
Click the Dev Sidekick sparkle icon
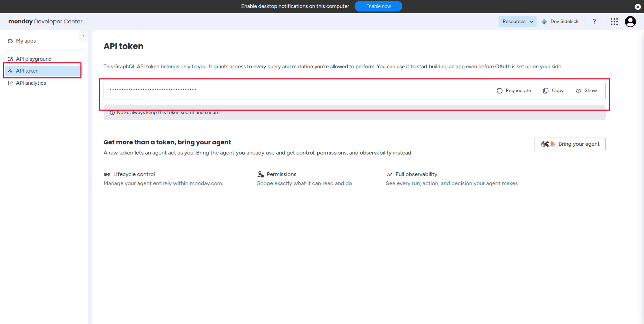(x=544, y=22)
